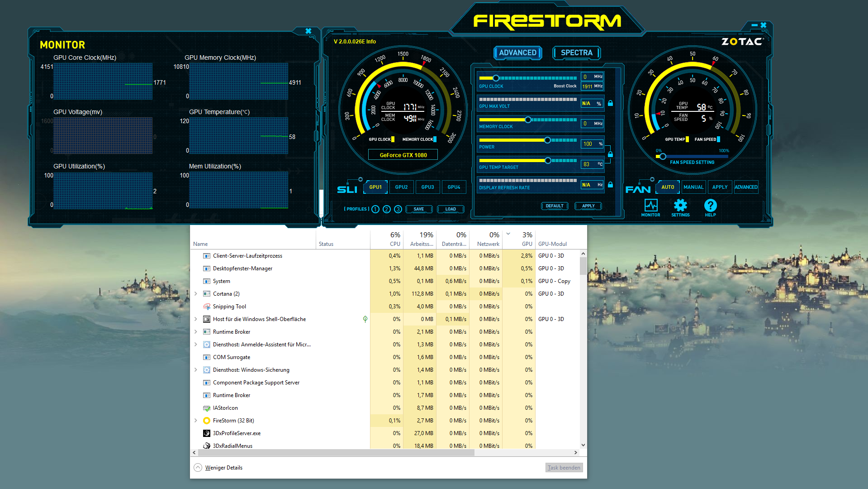Click APPLY below the clock sliders

(x=588, y=206)
